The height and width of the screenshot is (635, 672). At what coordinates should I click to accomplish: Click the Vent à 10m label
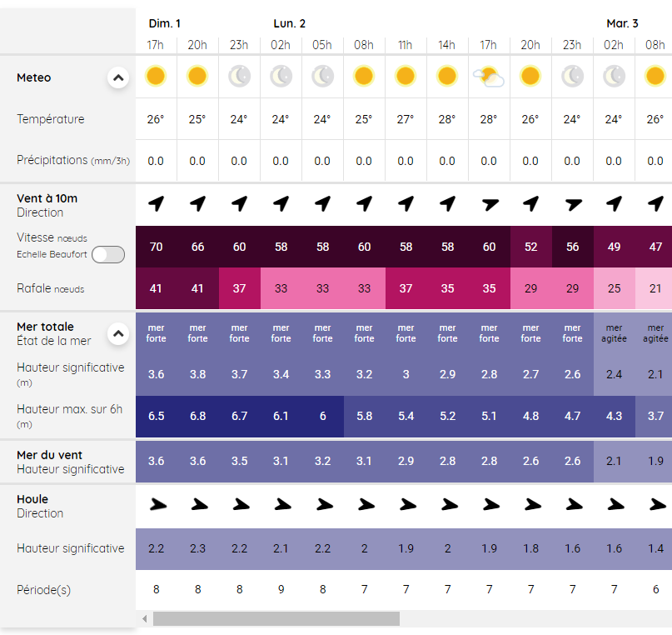pyautogui.click(x=47, y=198)
